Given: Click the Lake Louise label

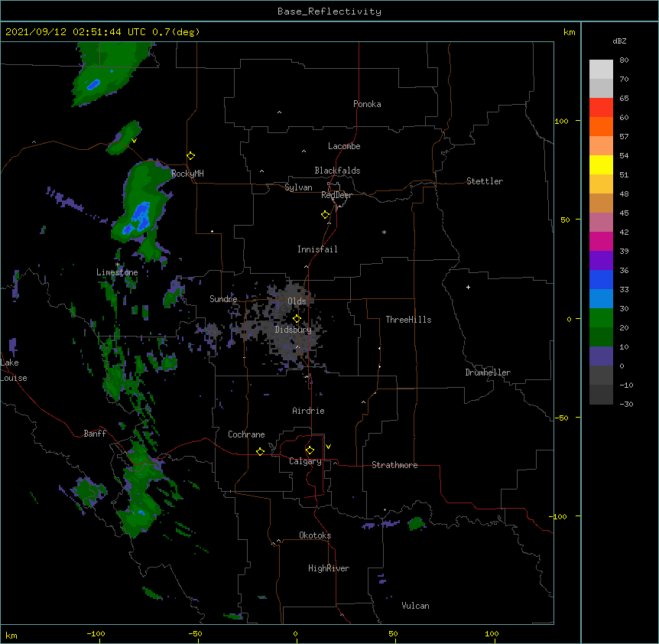Looking at the screenshot, I should [14, 370].
